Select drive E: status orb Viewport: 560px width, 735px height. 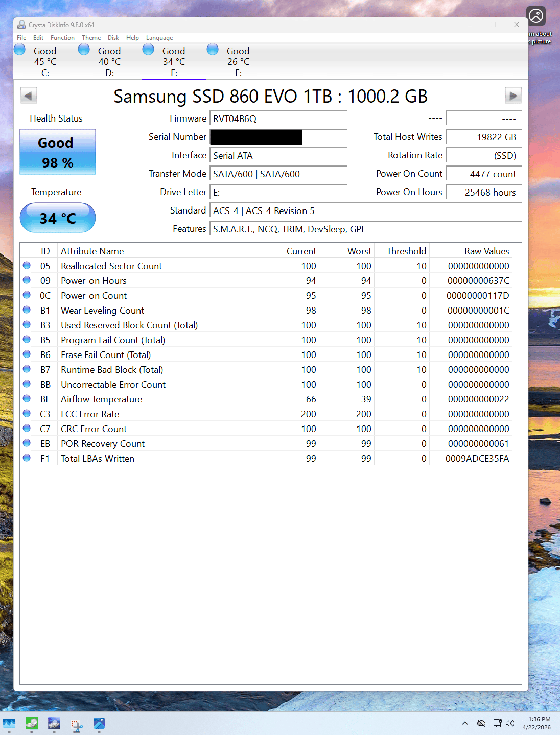148,50
